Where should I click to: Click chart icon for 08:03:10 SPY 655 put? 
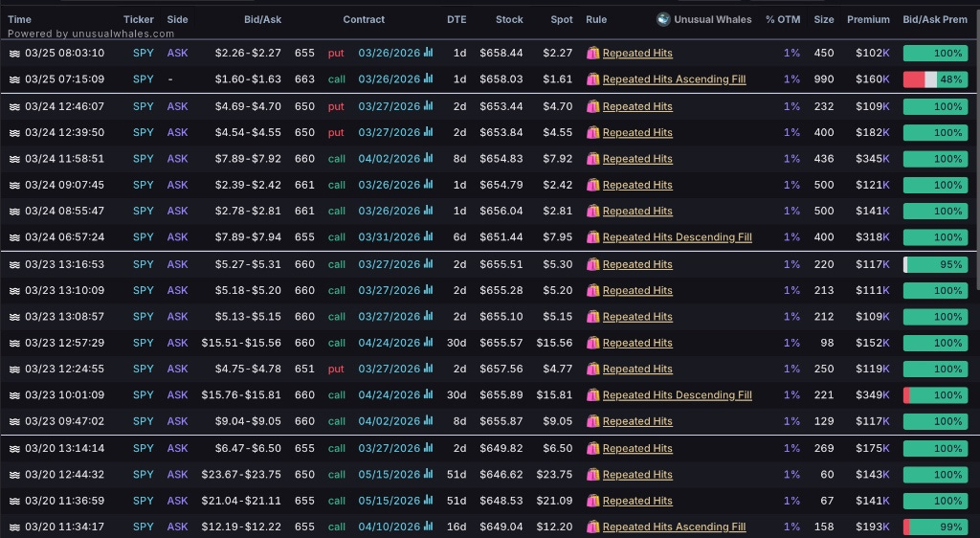(428, 53)
